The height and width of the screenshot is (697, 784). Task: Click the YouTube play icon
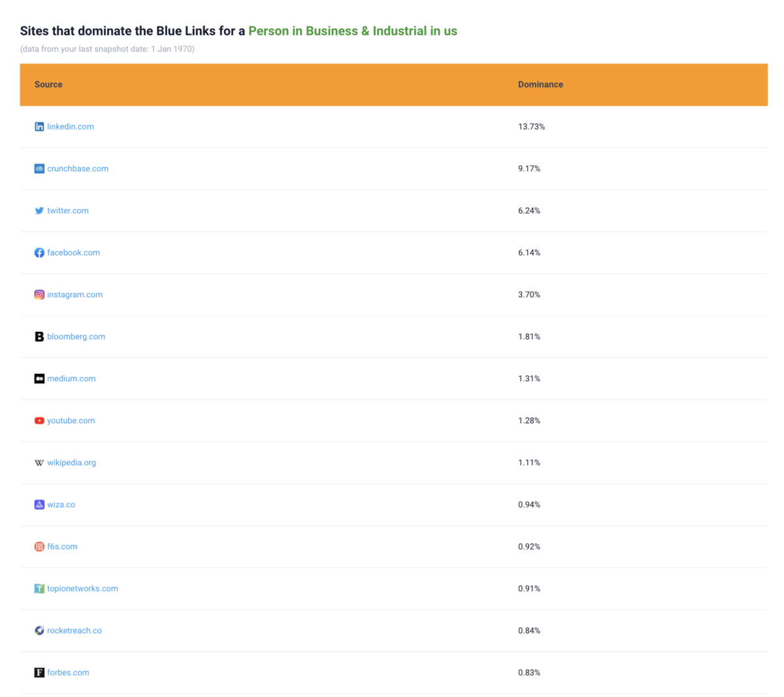point(39,421)
